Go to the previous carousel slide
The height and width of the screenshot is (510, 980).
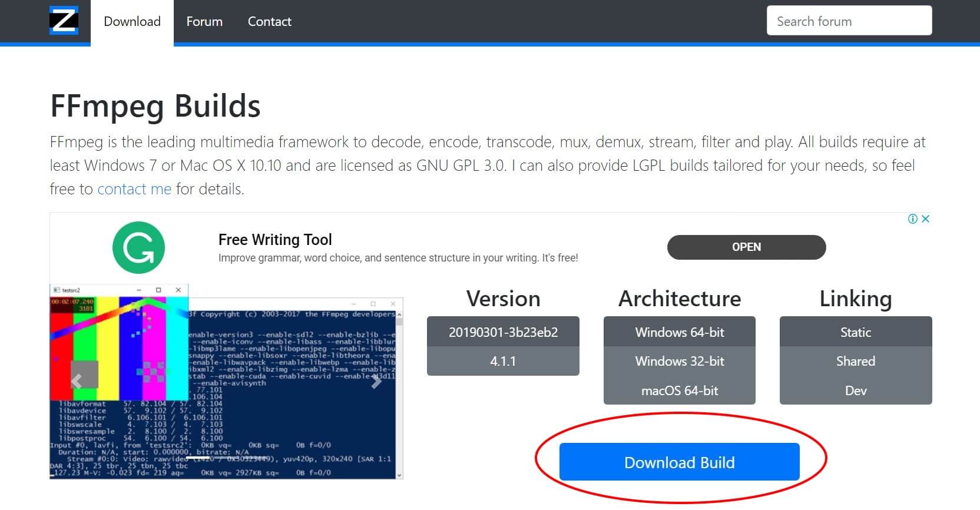77,381
